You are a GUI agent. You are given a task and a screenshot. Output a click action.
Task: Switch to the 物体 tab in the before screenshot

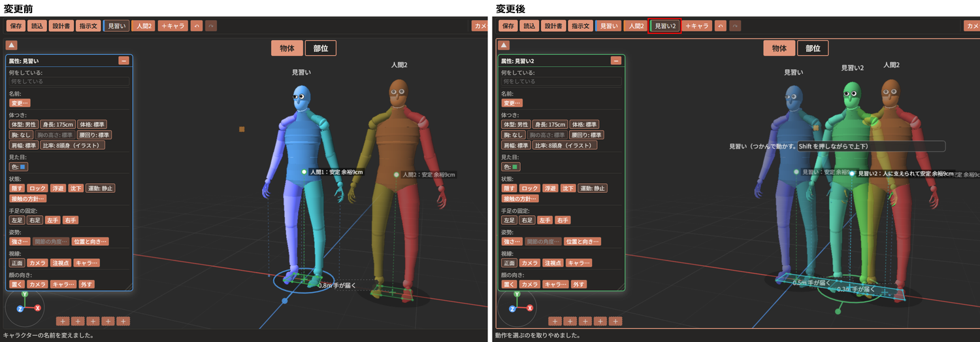pos(287,48)
